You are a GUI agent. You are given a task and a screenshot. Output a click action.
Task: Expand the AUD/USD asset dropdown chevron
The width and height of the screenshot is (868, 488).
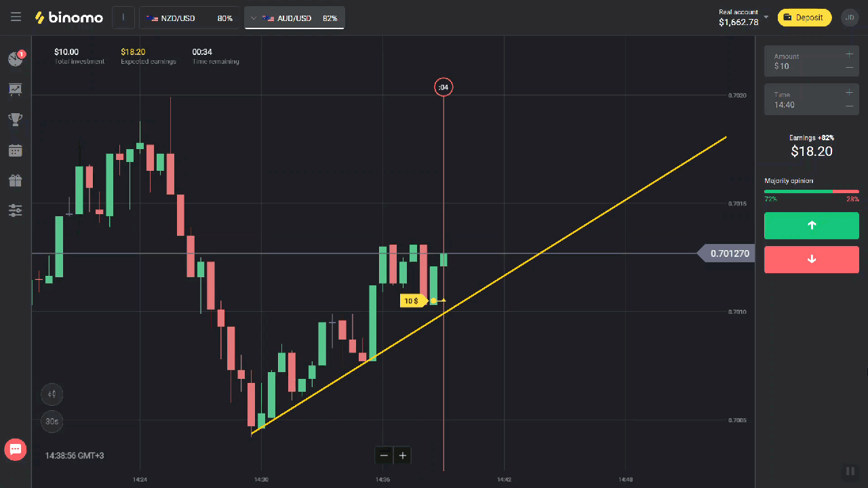click(x=252, y=18)
